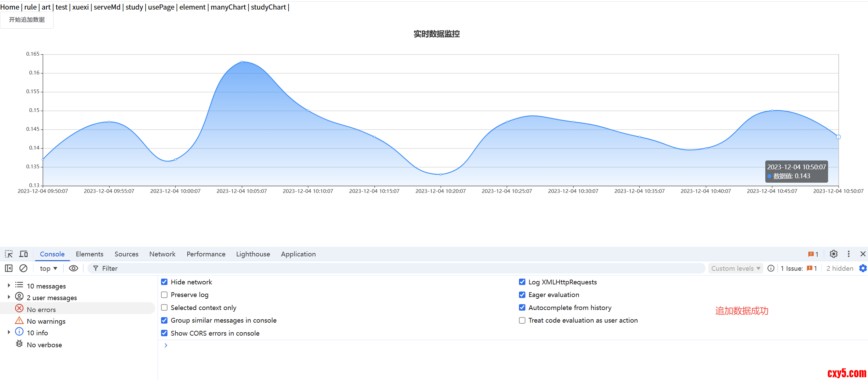Open the manyChart navigation link
This screenshot has width=868, height=380.
(228, 7)
